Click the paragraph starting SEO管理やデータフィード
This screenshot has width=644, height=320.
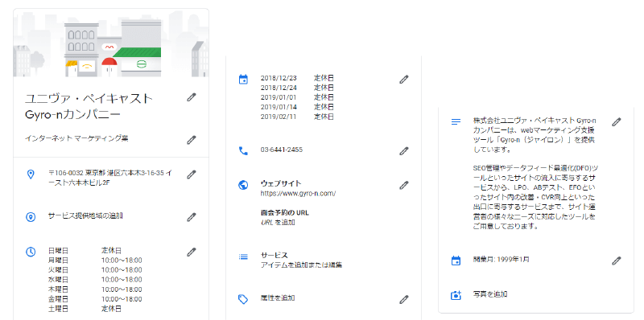535,197
